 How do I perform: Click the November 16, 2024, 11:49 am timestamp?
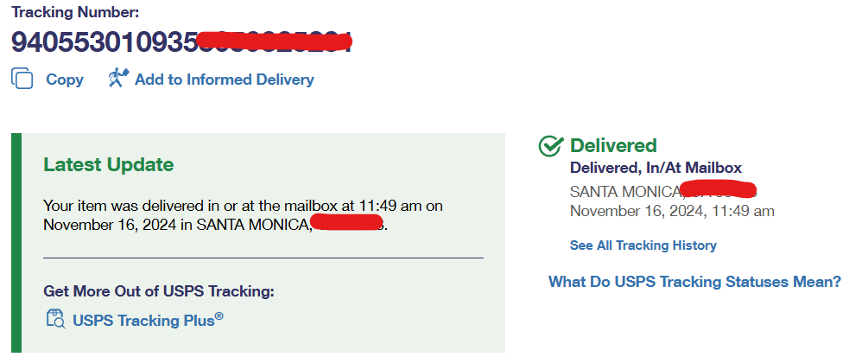[672, 210]
